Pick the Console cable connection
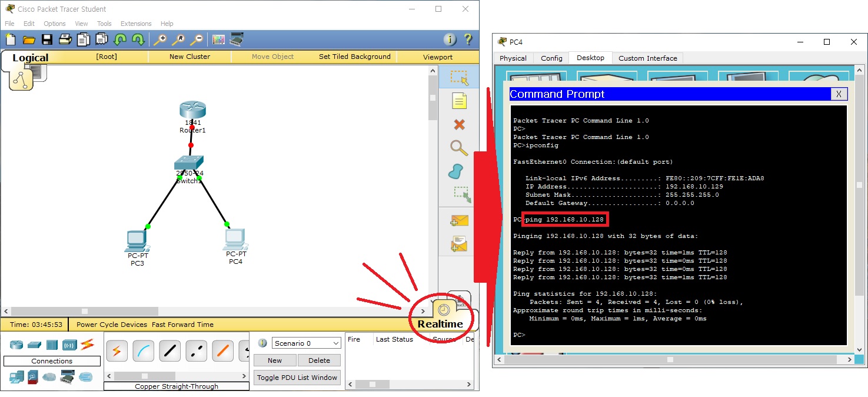 (x=143, y=351)
